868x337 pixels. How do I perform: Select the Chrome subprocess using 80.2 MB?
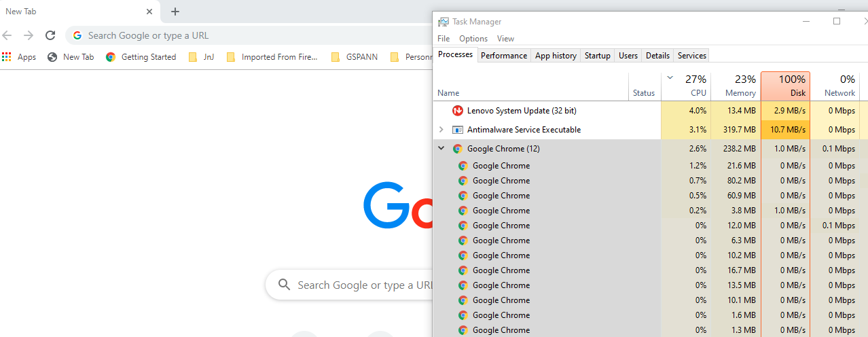[650, 181]
